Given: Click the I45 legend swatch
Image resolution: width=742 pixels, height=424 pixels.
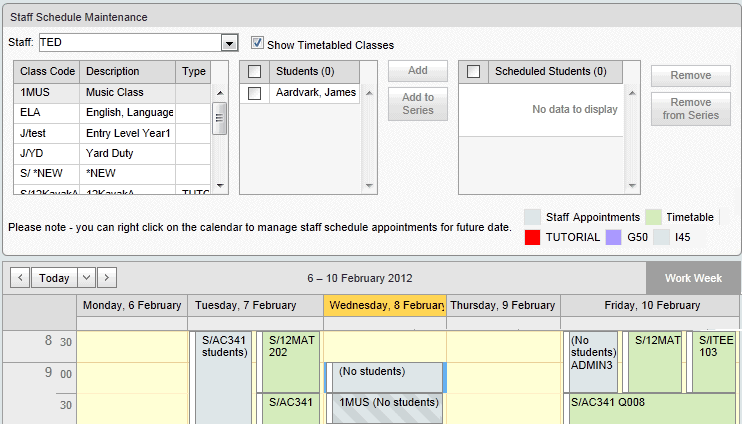Looking at the screenshot, I should (661, 237).
